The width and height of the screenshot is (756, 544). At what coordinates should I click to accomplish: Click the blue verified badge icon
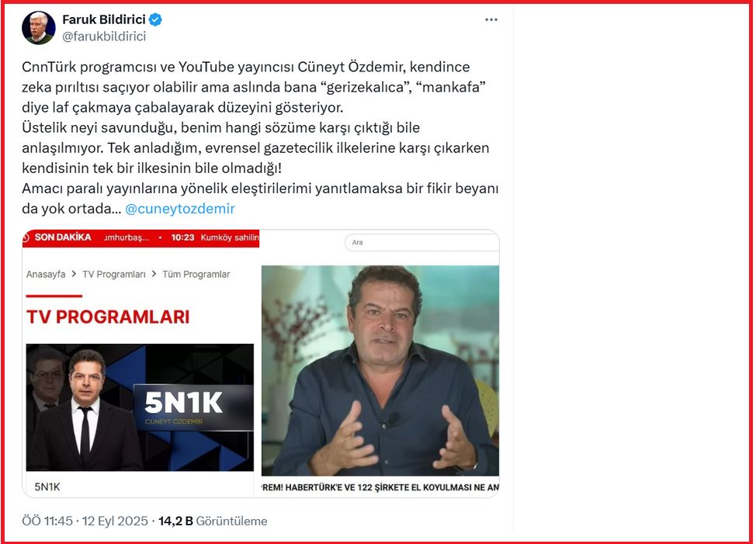pyautogui.click(x=155, y=19)
